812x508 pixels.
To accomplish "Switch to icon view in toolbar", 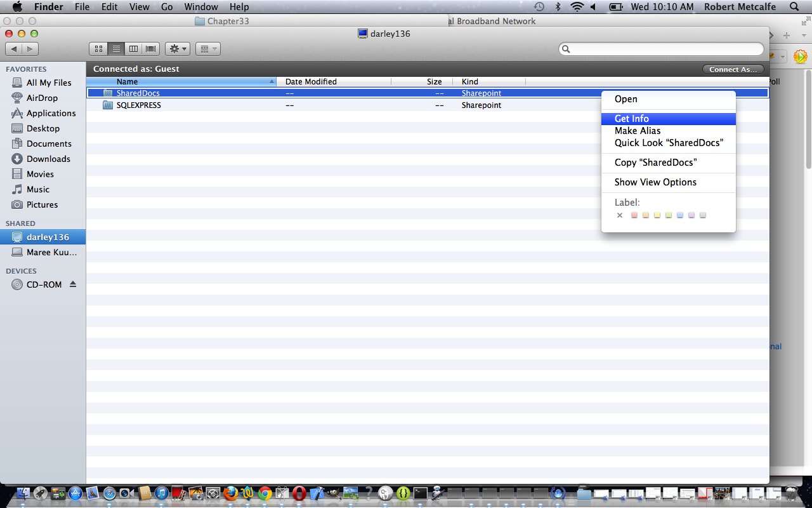I will (98, 49).
